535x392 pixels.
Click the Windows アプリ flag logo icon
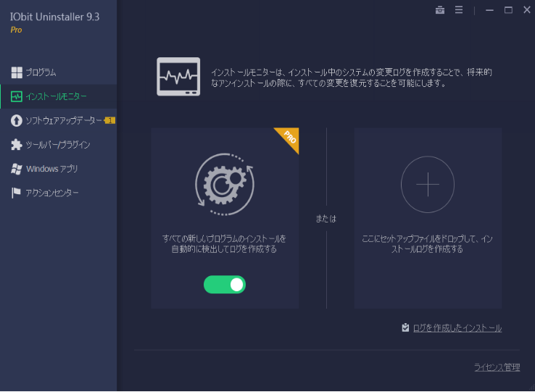pyautogui.click(x=17, y=169)
